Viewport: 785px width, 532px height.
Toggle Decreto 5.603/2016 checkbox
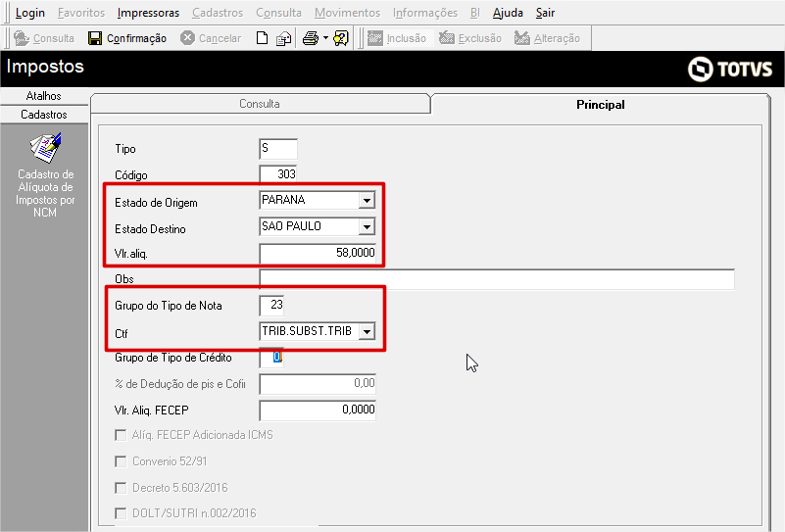pos(121,488)
